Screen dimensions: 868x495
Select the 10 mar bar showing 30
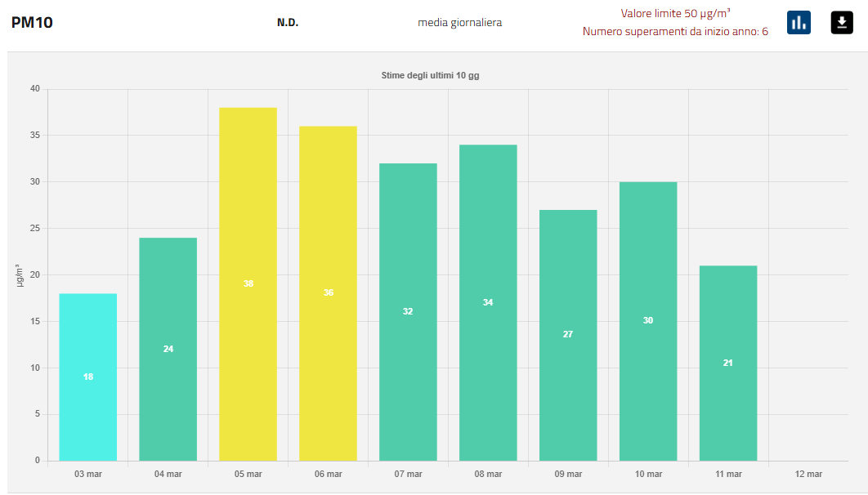point(648,320)
